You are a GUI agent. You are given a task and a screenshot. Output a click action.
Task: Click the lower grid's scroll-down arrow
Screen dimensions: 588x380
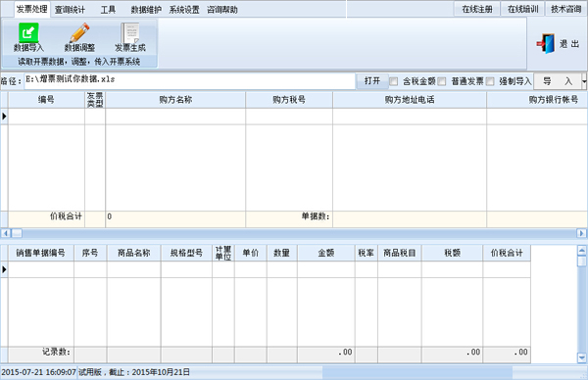click(581, 357)
